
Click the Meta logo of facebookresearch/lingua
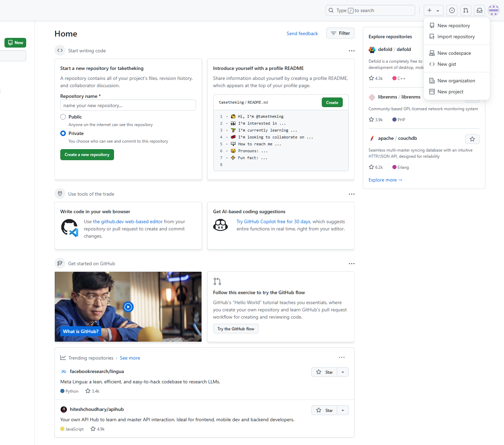click(64, 372)
